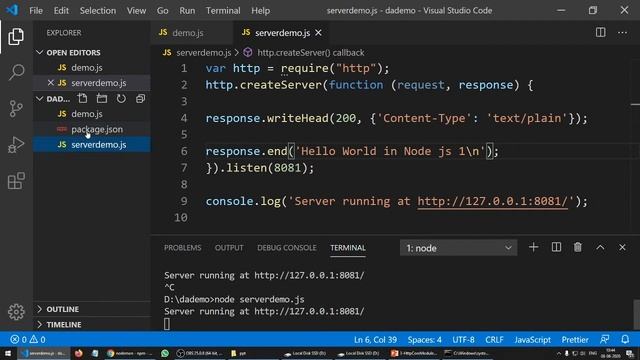Place cursor at the terminal prompt
Image resolution: width=640 pixels, height=360 pixels.
coord(167,324)
